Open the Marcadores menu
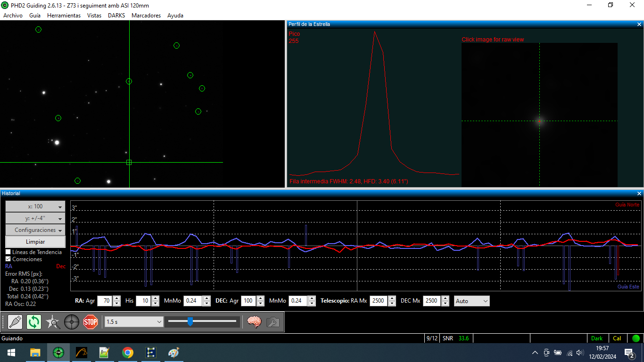 (146, 16)
